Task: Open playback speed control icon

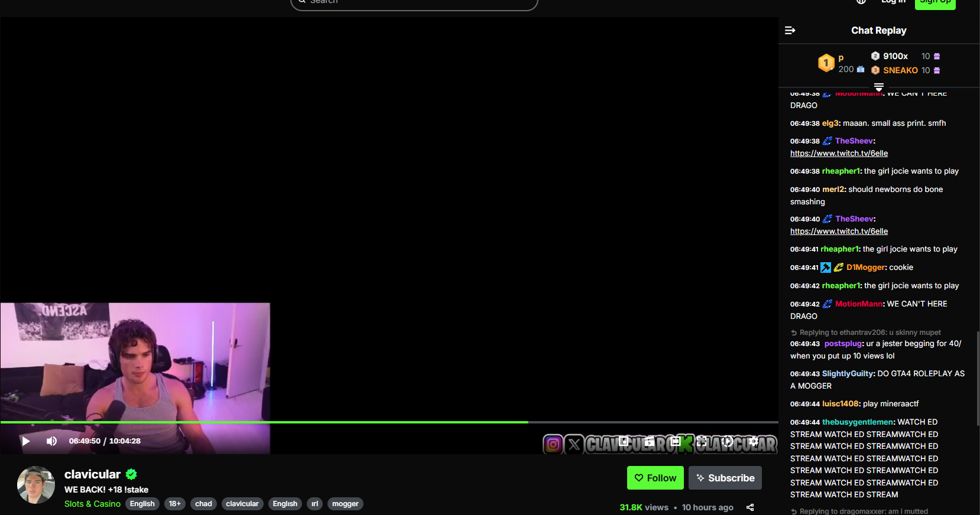Action: (728, 441)
